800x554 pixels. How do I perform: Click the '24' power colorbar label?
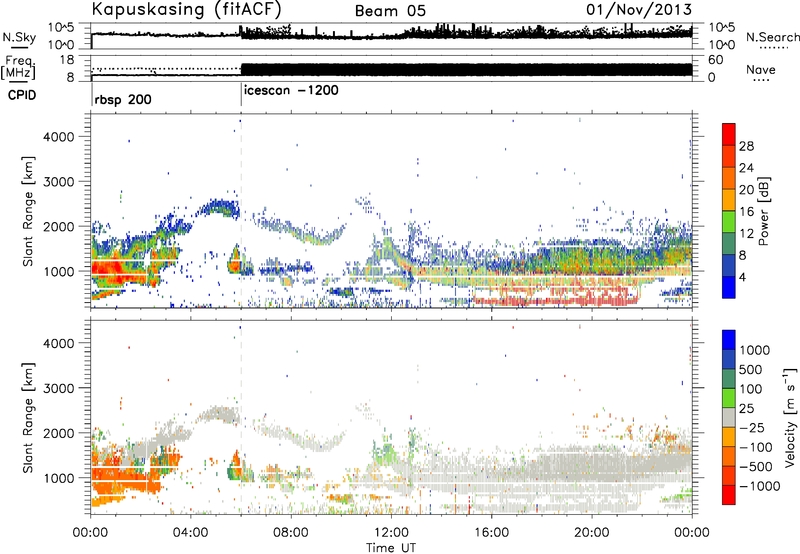[746, 168]
